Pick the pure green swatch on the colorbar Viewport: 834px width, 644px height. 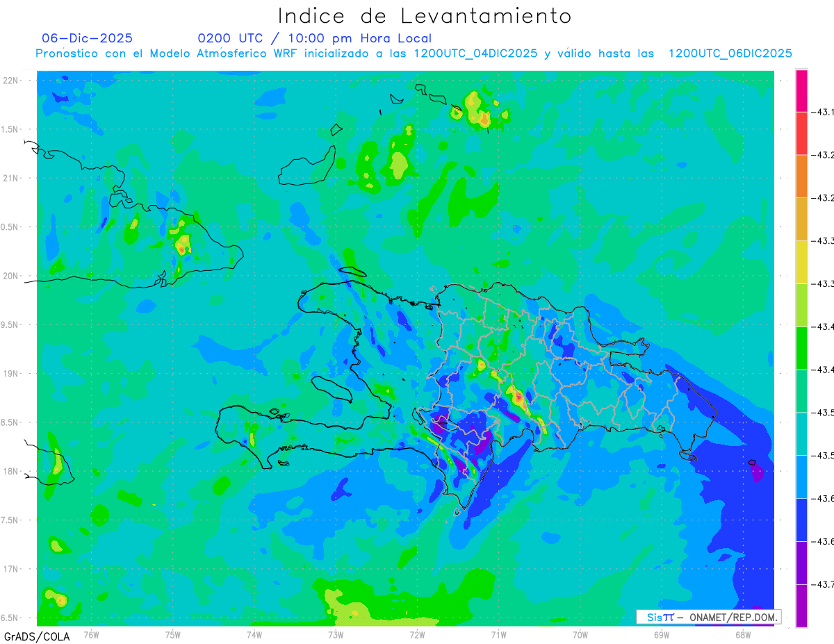pyautogui.click(x=801, y=348)
